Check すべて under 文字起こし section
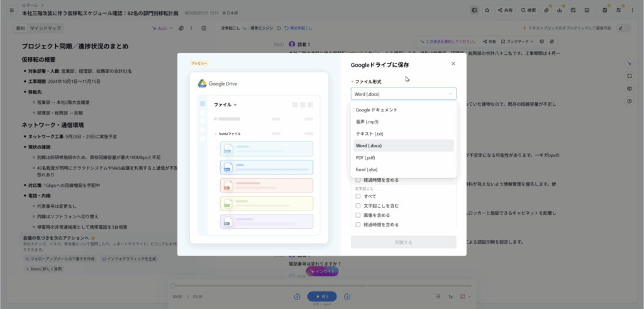 click(x=358, y=196)
